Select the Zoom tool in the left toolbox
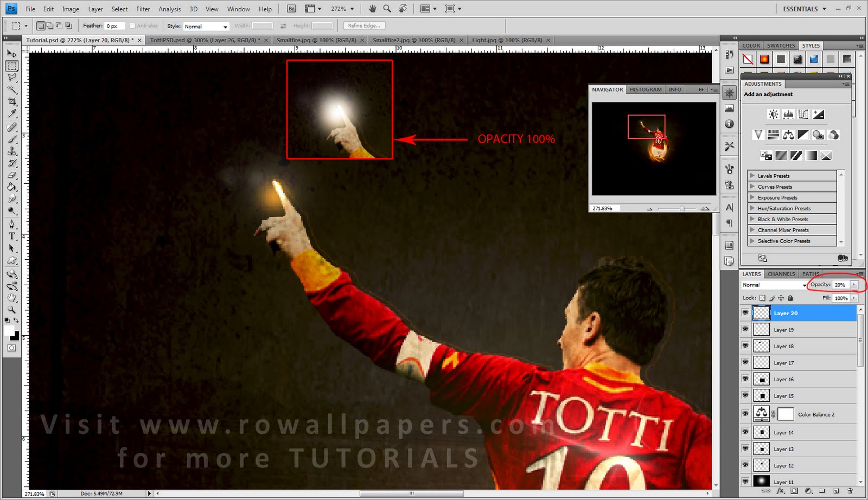This screenshot has width=868, height=500. [x=11, y=310]
